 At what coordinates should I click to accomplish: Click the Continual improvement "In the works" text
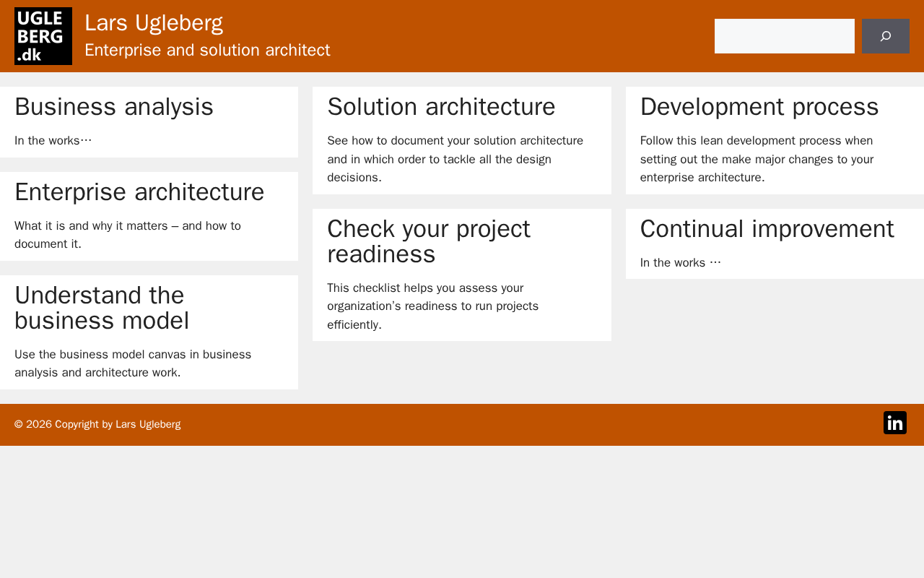coord(680,263)
